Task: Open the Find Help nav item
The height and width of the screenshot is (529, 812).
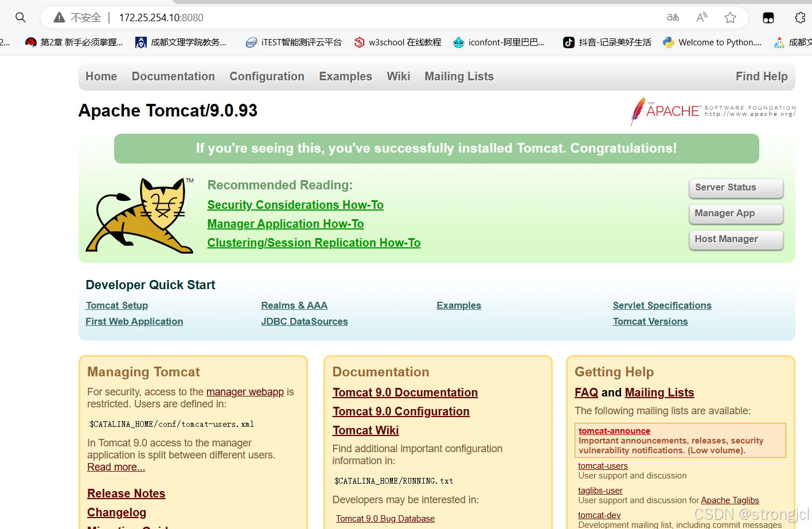Action: (762, 76)
